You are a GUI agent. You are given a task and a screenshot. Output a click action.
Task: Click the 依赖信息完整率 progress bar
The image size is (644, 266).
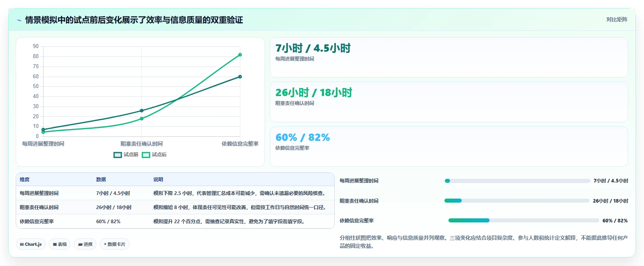click(x=523, y=220)
